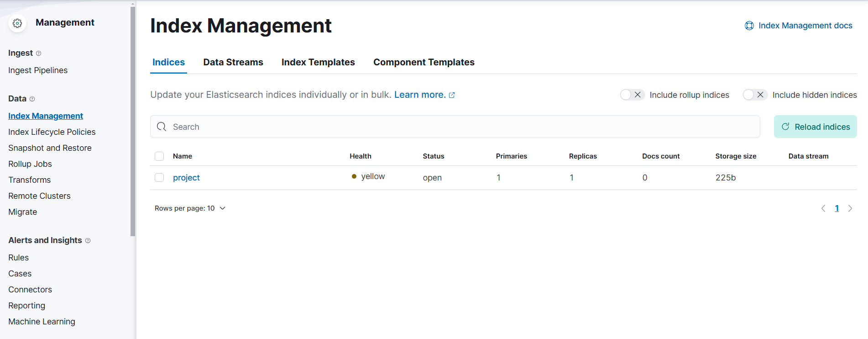
Task: Open the Rows per page dropdown
Action: coord(190,208)
